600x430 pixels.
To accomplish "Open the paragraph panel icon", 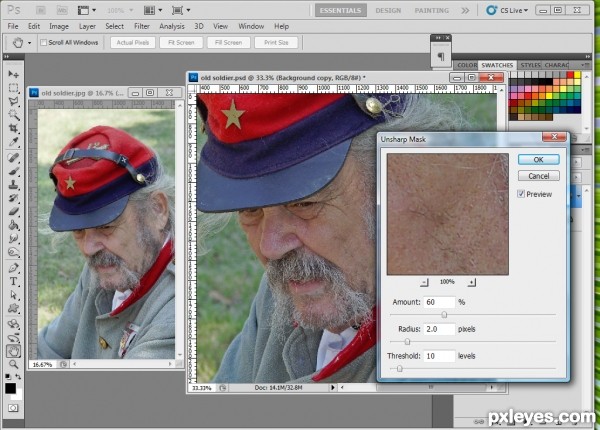I will (x=441, y=57).
